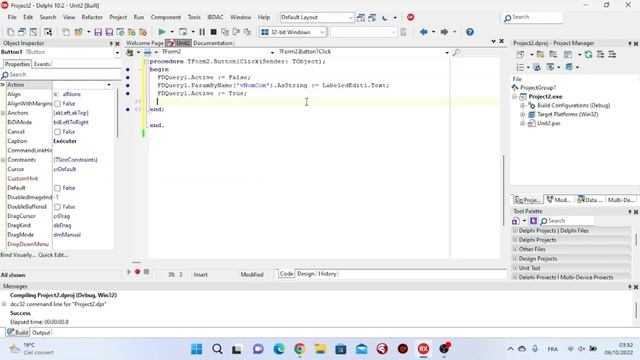Pause the running program
640x360 pixels.
click(x=202, y=32)
